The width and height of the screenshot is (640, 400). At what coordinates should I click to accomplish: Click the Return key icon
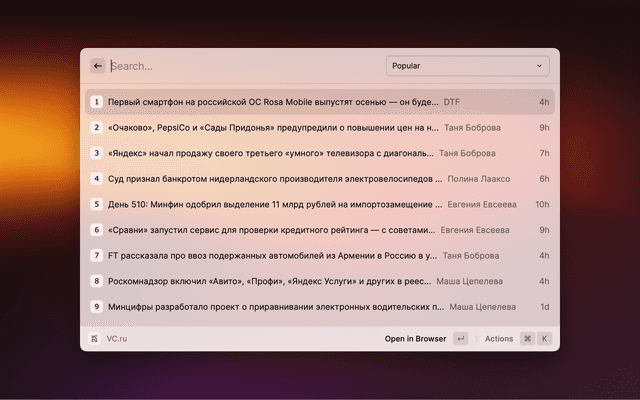click(x=460, y=339)
